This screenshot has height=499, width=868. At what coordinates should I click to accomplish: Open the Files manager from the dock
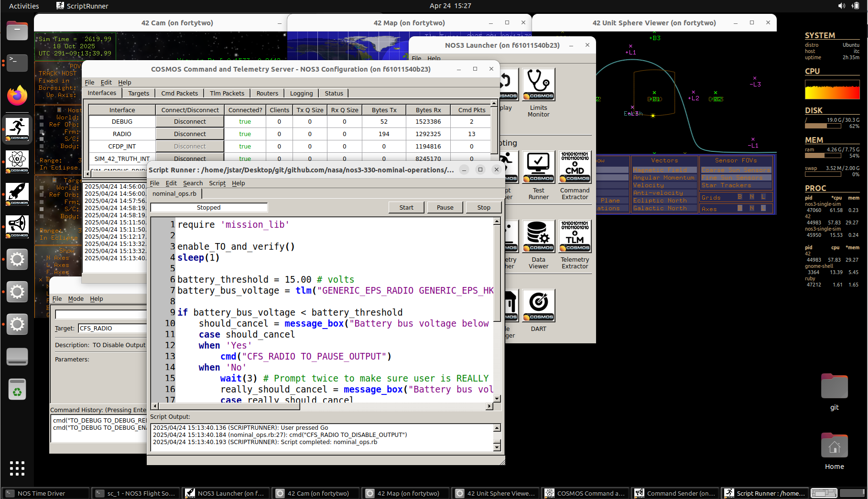pyautogui.click(x=17, y=31)
